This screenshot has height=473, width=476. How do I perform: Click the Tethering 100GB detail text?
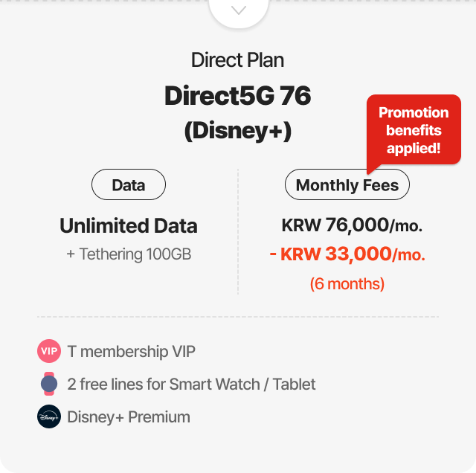coord(129,254)
